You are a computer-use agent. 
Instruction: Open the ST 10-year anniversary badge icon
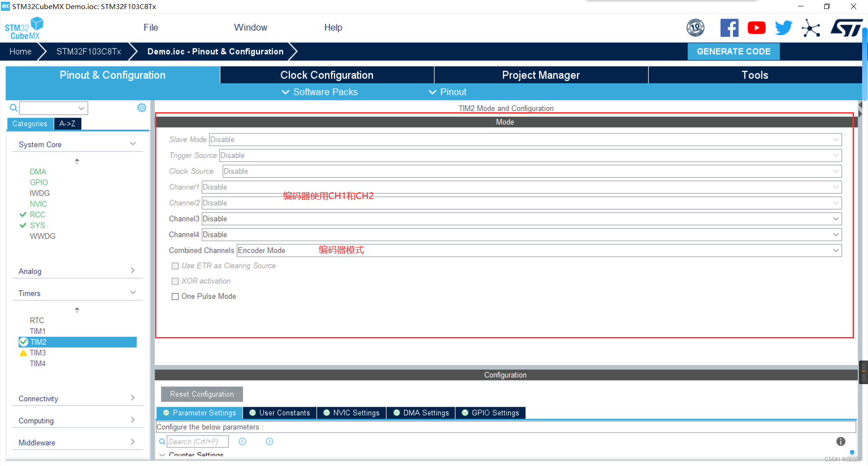point(695,28)
